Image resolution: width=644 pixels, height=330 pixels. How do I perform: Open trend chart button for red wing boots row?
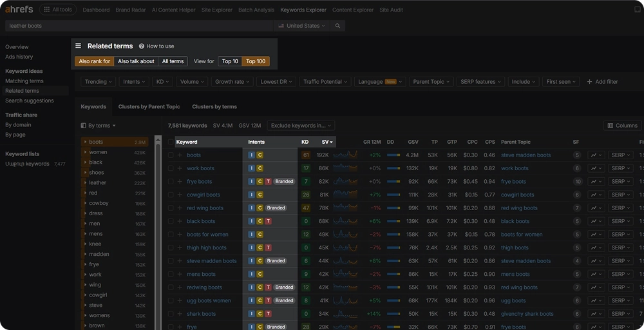click(596, 208)
